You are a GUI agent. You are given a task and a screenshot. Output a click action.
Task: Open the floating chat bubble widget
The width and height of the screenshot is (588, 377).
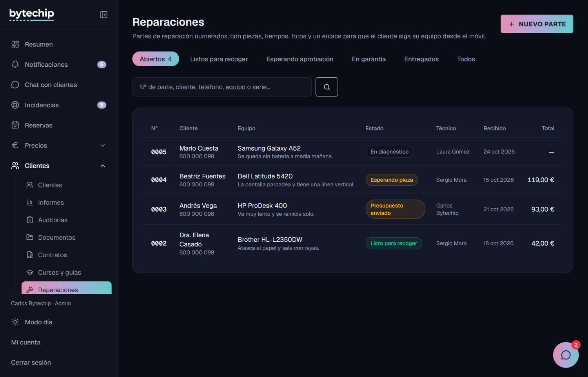tap(566, 355)
